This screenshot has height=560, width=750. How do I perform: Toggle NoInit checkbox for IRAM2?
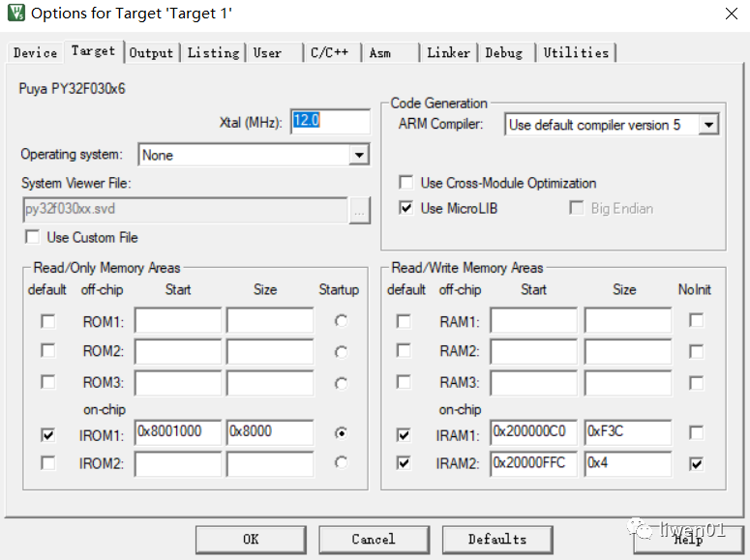coord(696,464)
